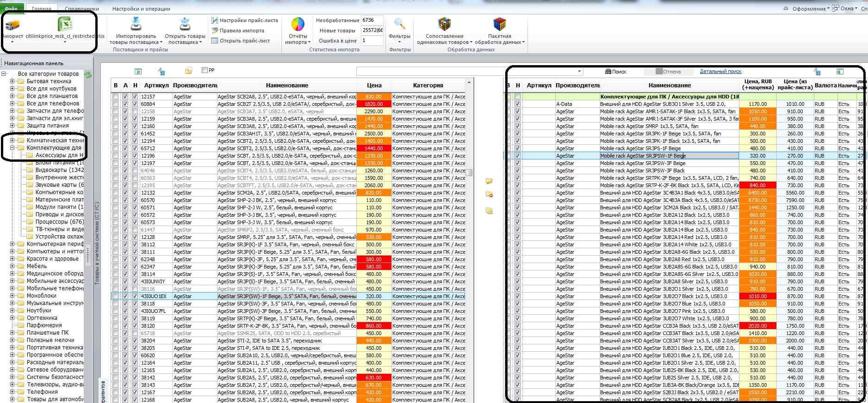The height and width of the screenshot is (403, 868).
Task: Open Пакетная обработка данных cube icon
Action: tap(499, 24)
